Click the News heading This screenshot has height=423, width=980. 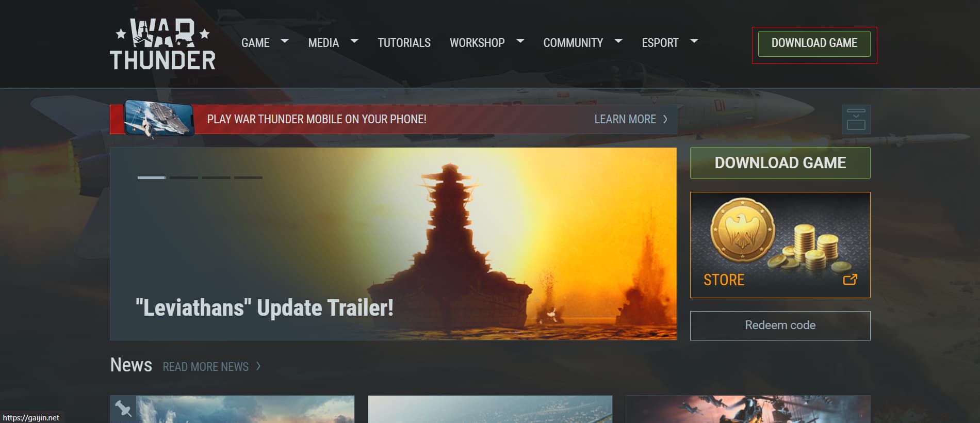coord(131,365)
